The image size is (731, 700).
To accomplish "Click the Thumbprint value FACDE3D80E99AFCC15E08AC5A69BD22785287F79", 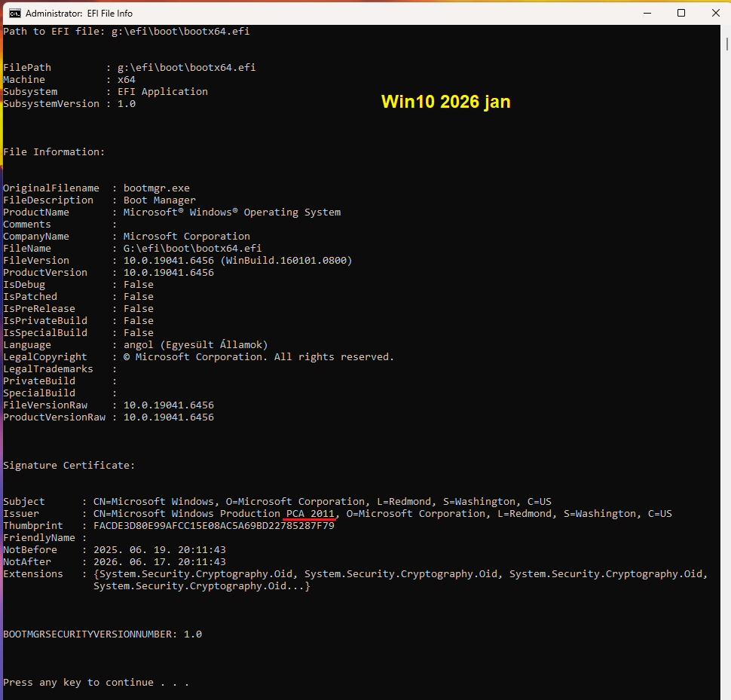I will 214,526.
